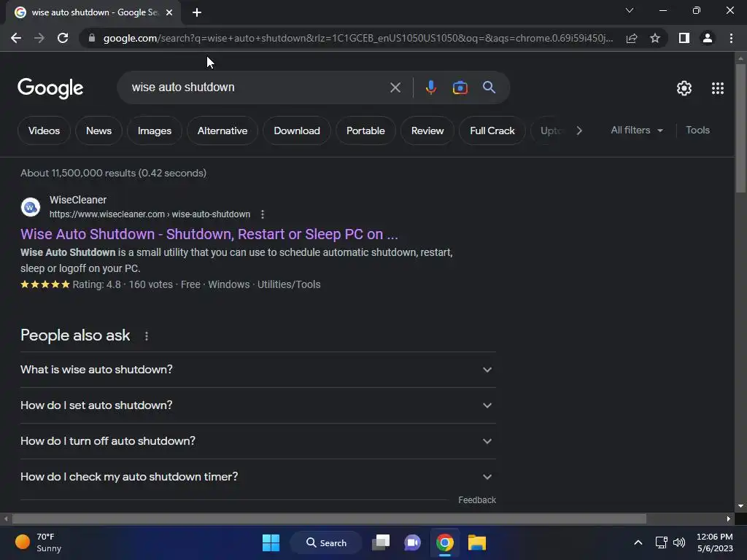Click the scroll right arrow
Image resolution: width=747 pixels, height=560 pixels.
(x=729, y=518)
